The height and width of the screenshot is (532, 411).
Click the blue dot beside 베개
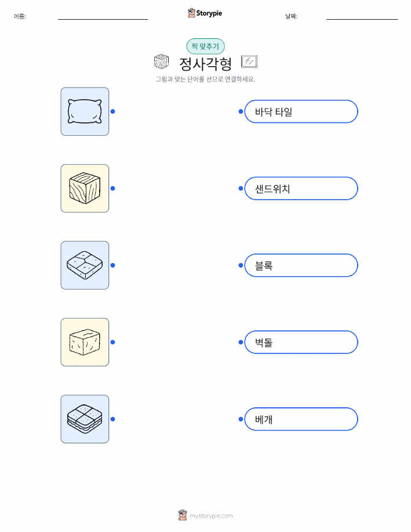click(241, 419)
